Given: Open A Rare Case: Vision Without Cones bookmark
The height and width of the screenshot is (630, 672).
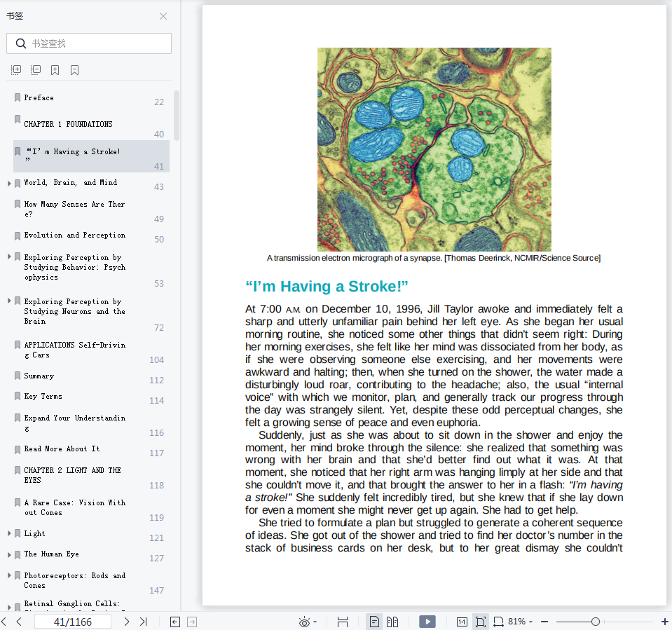Looking at the screenshot, I should (x=74, y=507).
